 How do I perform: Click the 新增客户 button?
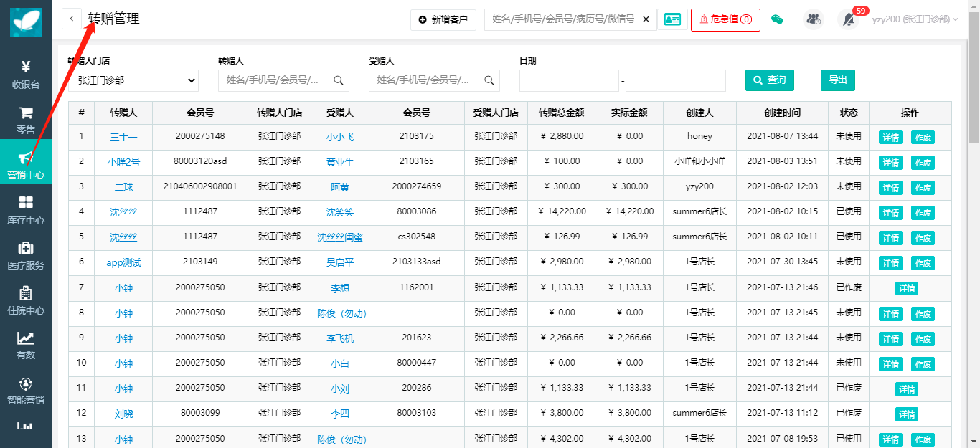tap(443, 20)
